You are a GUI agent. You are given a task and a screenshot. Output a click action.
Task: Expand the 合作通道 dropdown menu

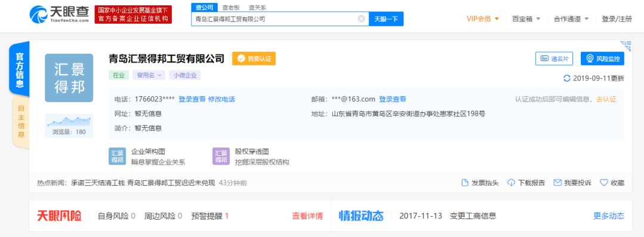571,19
